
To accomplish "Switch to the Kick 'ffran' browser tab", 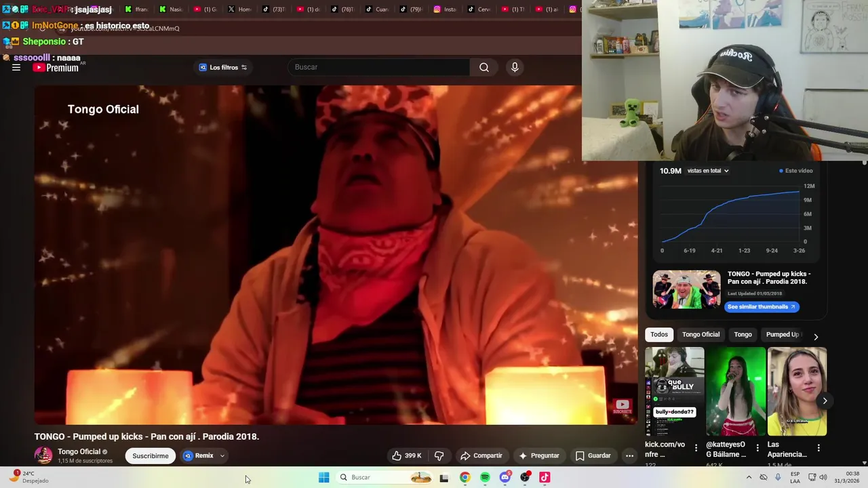I will [x=136, y=9].
